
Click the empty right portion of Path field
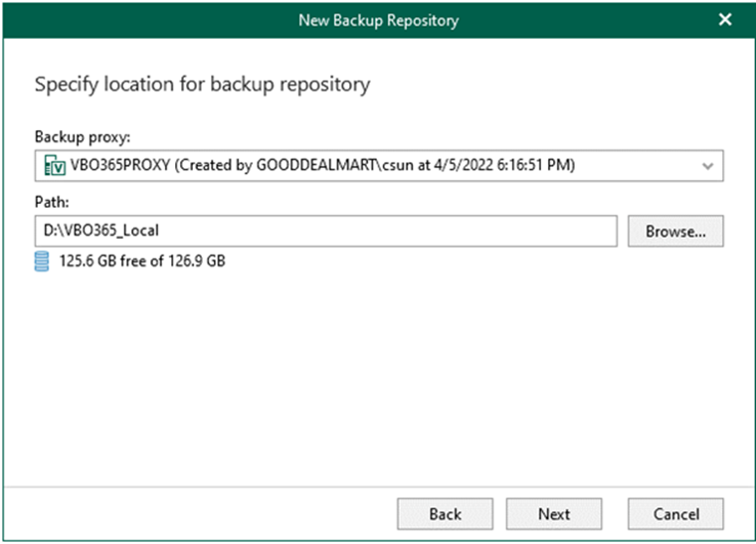[x=497, y=231]
